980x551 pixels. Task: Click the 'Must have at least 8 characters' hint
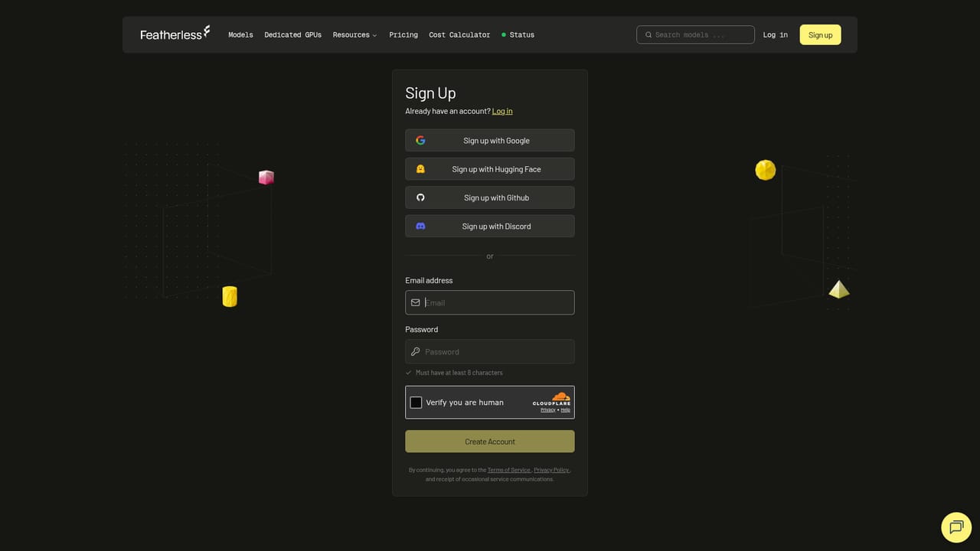[459, 373]
